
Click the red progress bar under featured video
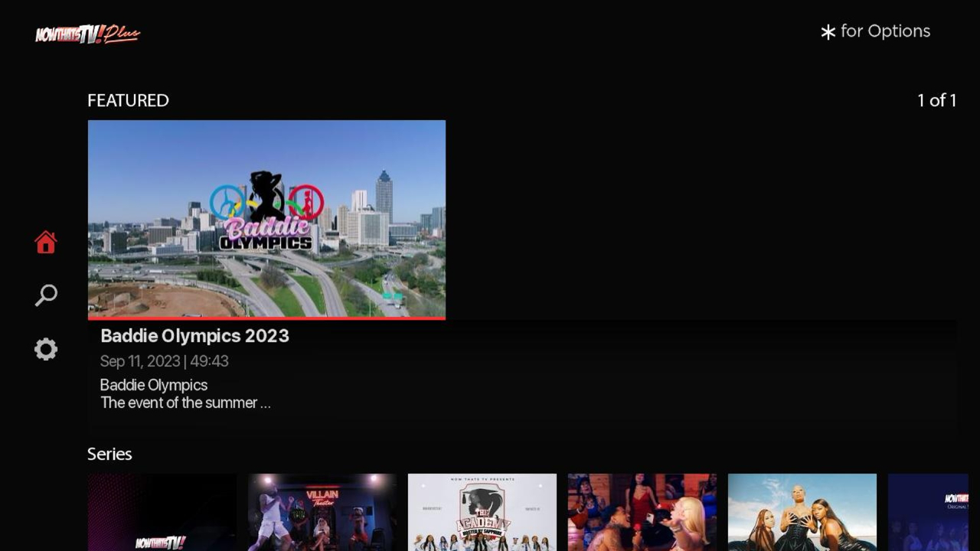point(266,318)
